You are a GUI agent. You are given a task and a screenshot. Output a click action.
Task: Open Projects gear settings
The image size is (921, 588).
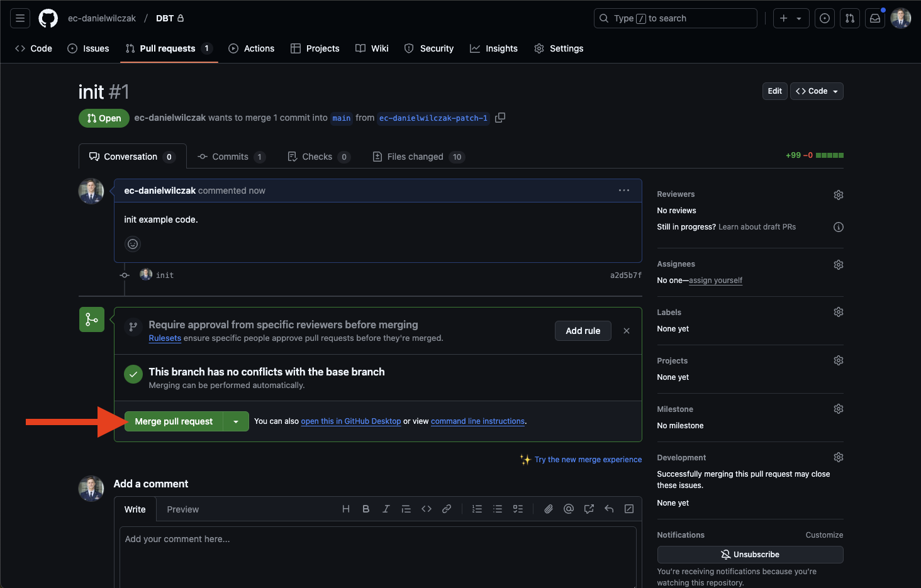[x=838, y=360]
